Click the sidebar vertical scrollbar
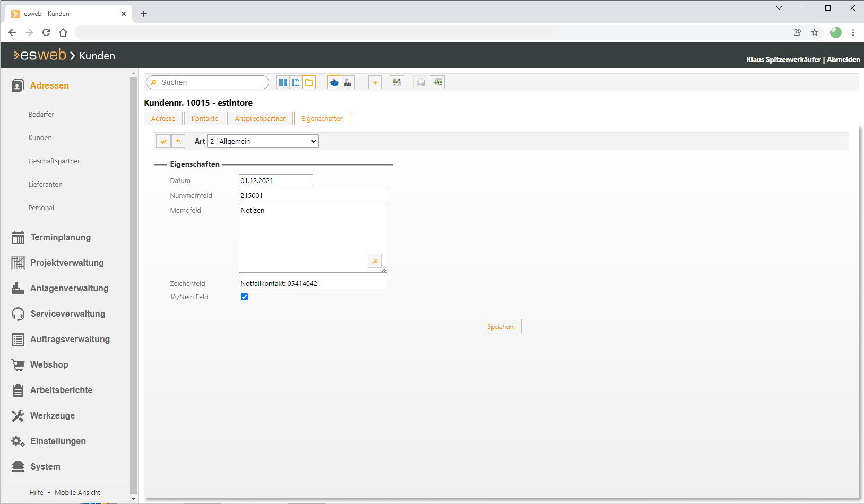Screen dimensions: 864x504 133,285
